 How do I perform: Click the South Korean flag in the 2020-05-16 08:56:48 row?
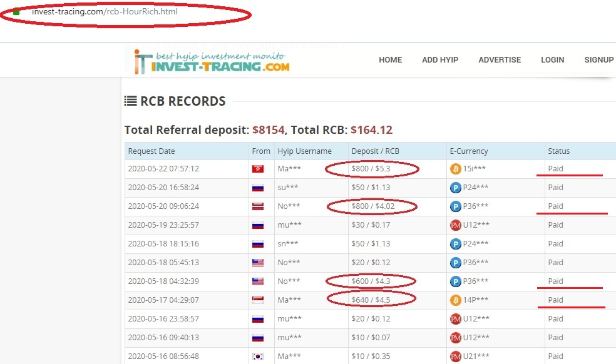[x=258, y=356]
